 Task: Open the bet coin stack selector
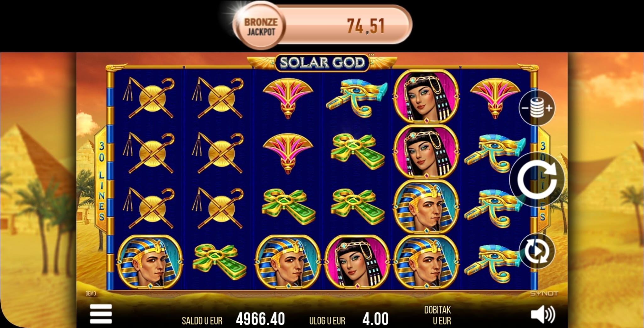point(537,108)
